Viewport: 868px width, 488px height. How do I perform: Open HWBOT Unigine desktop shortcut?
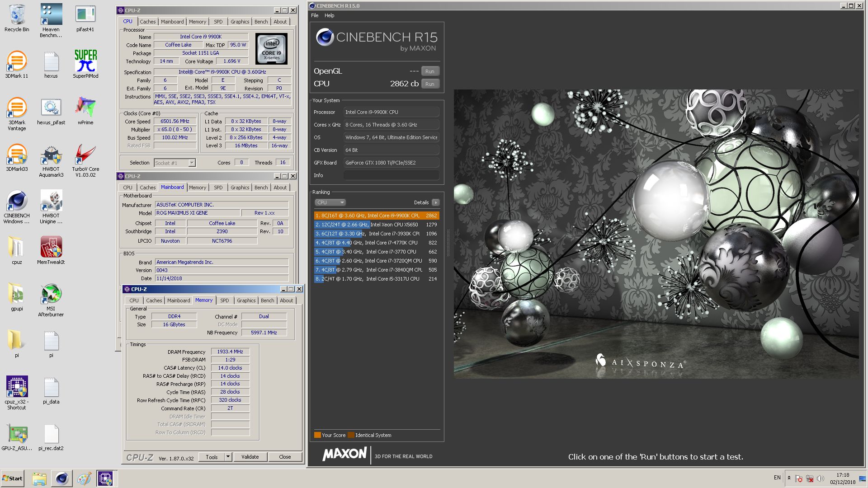(x=51, y=207)
